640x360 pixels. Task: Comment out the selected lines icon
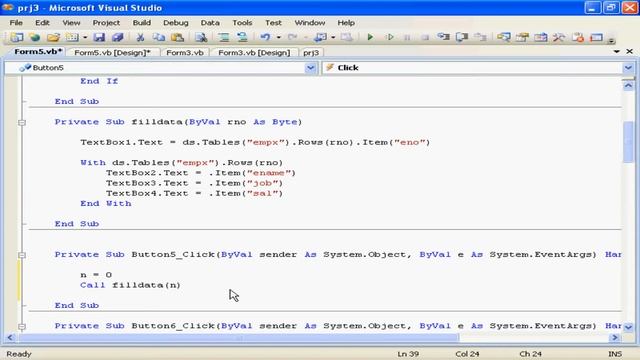pos(224,38)
